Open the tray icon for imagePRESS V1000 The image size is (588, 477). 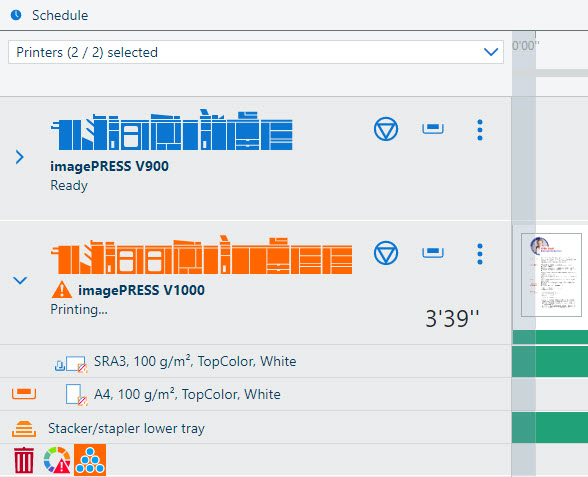(433, 252)
